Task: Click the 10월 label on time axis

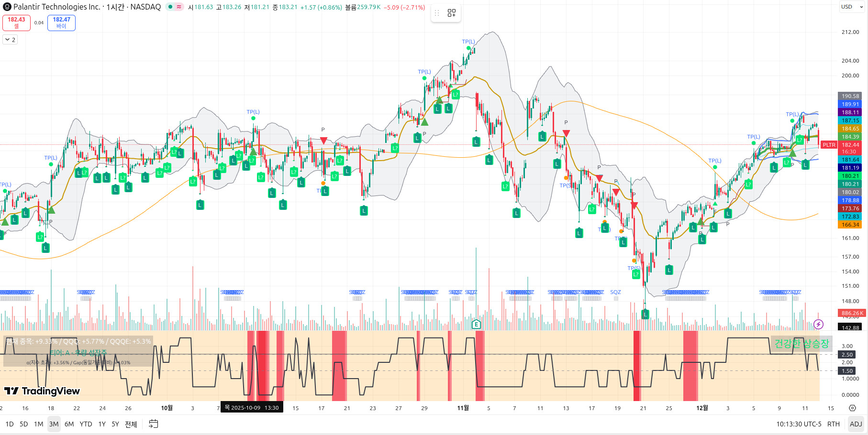Action: (167, 408)
